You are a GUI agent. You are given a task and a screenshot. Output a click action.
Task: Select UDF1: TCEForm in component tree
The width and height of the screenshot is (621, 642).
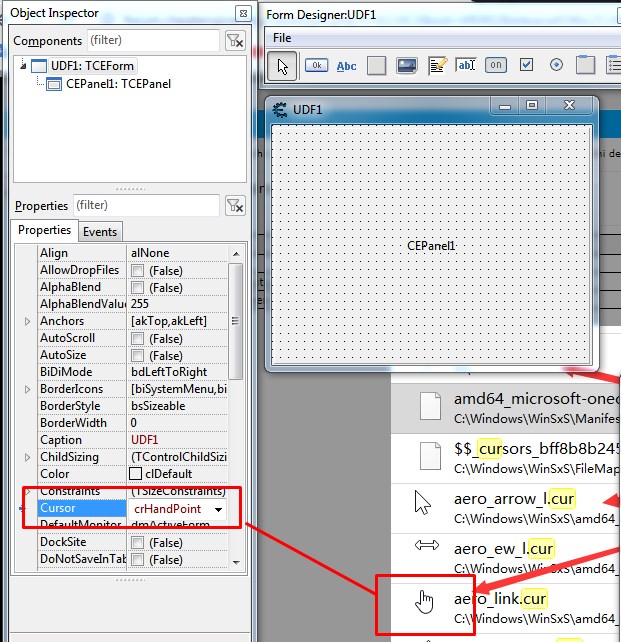(x=93, y=66)
